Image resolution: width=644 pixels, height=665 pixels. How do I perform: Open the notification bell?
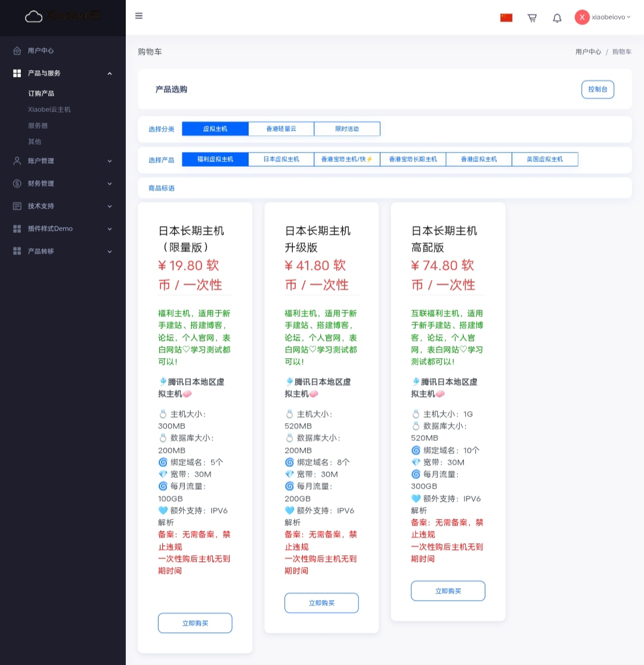pos(557,18)
